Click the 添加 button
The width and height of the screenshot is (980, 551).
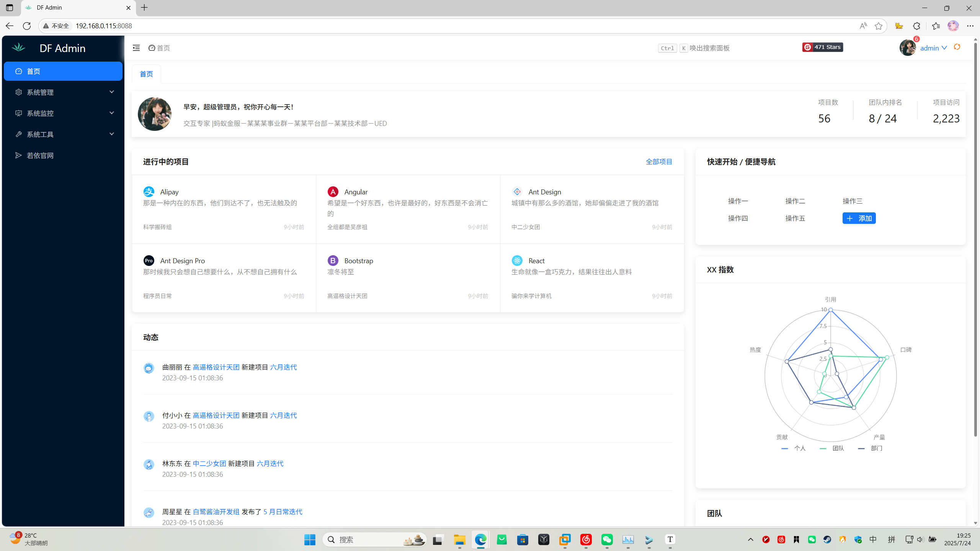click(859, 218)
